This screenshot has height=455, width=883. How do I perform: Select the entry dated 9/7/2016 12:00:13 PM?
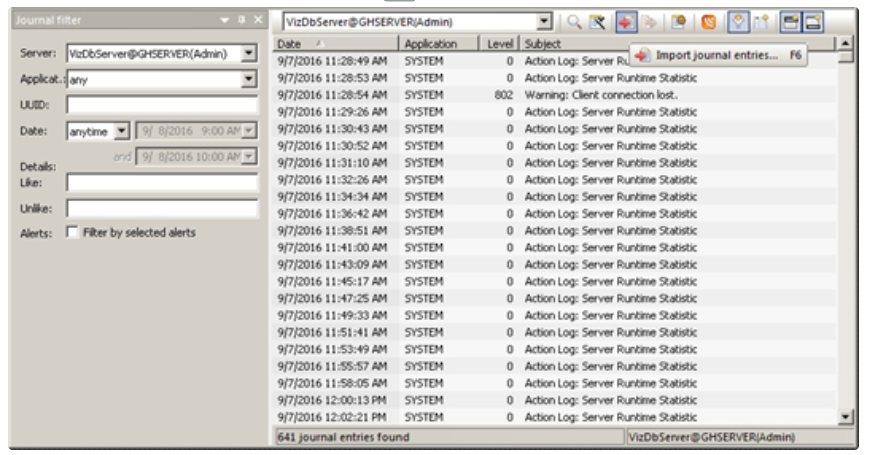[555, 400]
